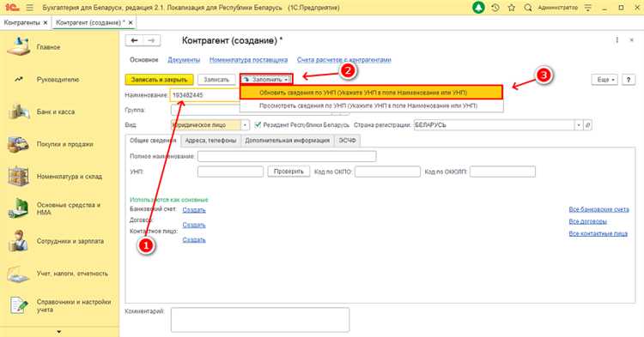Open Все банковские счета link
The height and width of the screenshot is (337, 644).
pos(598,209)
